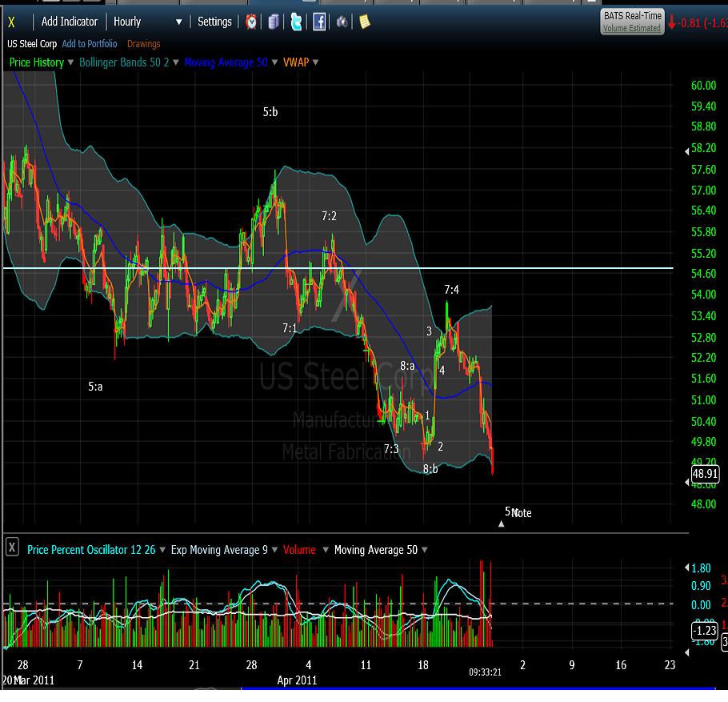728x702 pixels.
Task: Open the alarm clock alert icon
Action: coord(252,22)
